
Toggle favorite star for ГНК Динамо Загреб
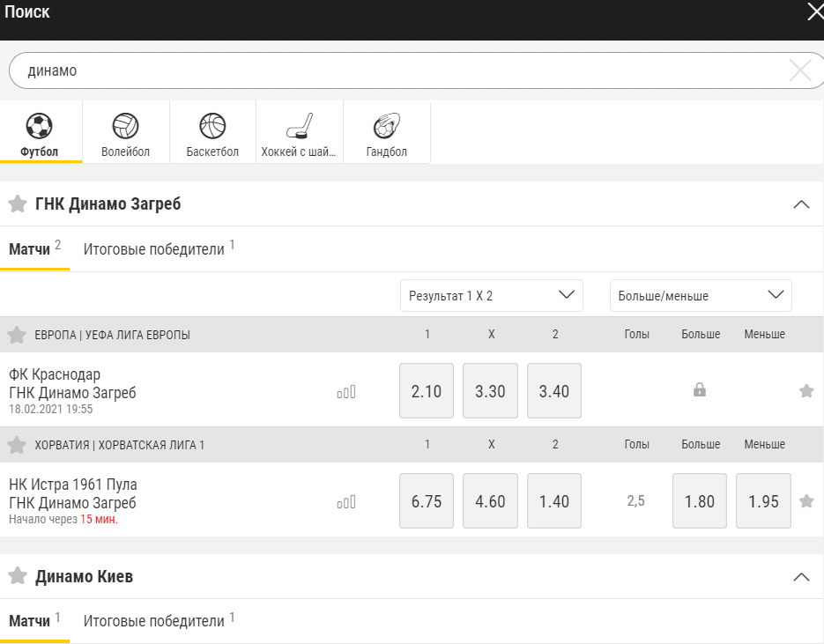click(x=18, y=204)
